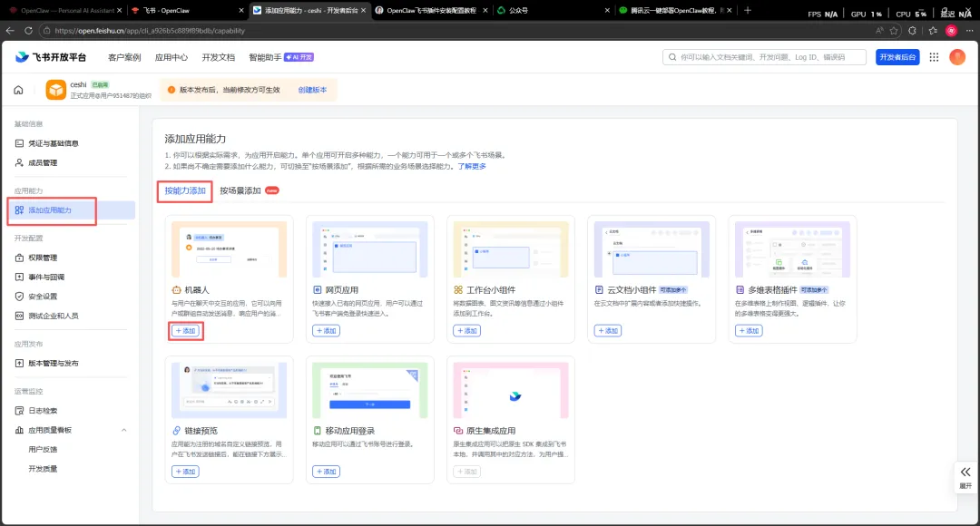This screenshot has width=980, height=526.
Task: Click the browser back arrow
Action: [10, 30]
